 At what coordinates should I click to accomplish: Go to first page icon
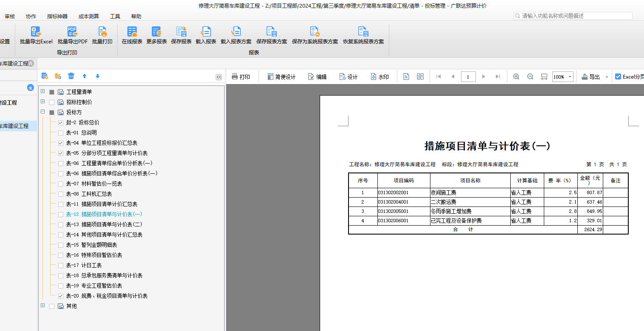(439, 76)
